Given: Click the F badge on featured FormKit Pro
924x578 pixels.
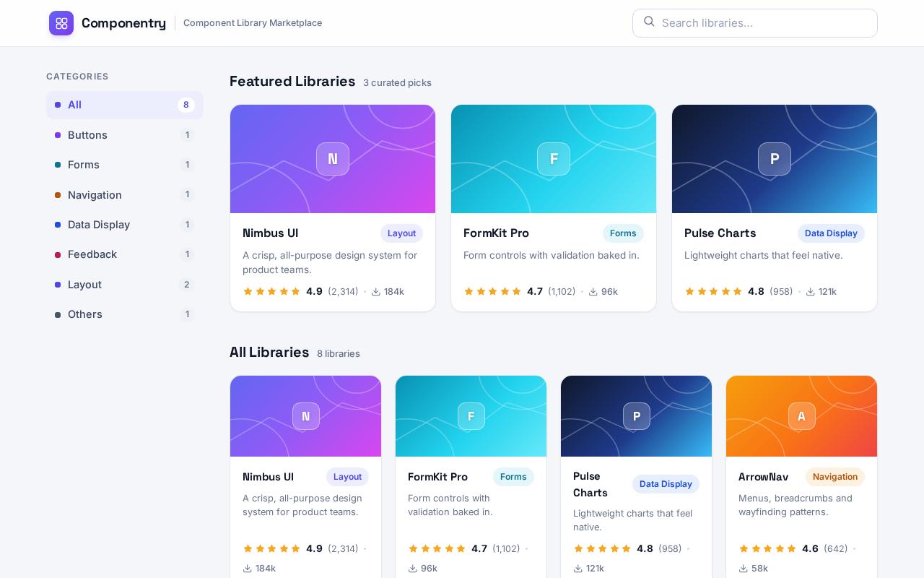Looking at the screenshot, I should [x=554, y=159].
